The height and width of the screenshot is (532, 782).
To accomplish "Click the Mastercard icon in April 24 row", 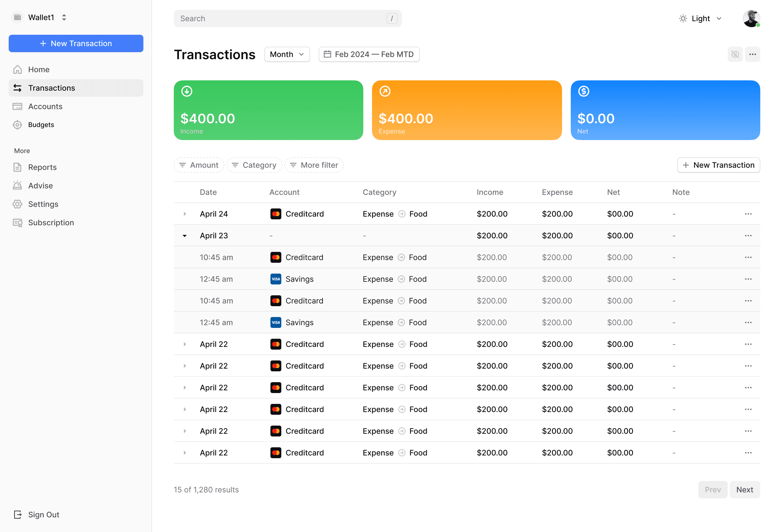I will (x=276, y=214).
